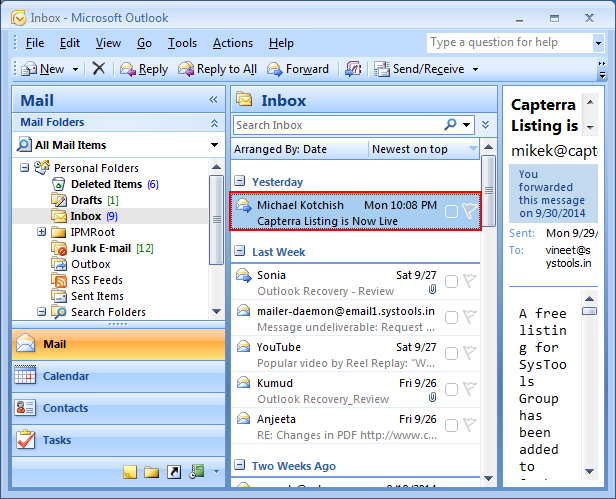Viewport: 616px width, 499px height.
Task: Toggle category box on Sonia email
Action: point(451,281)
